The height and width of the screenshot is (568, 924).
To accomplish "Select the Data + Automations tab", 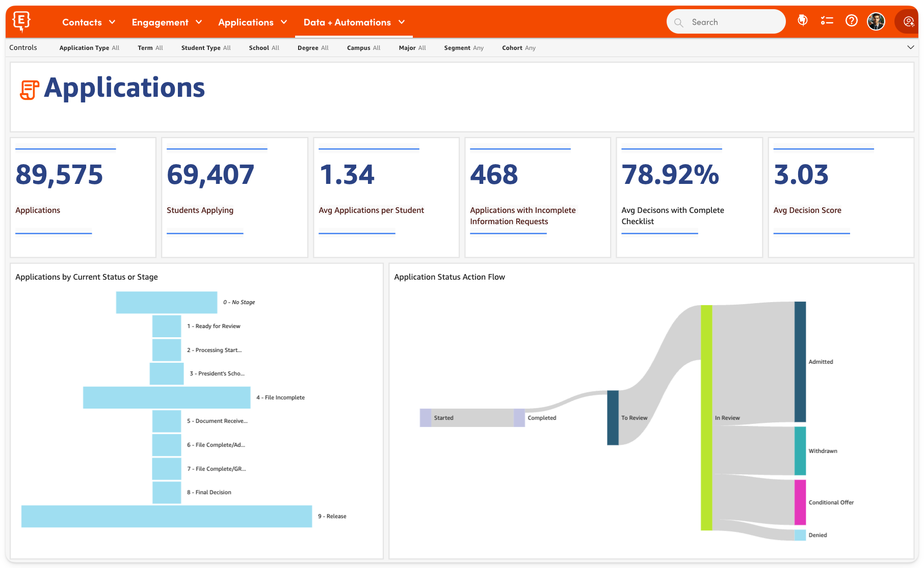I will tap(354, 22).
